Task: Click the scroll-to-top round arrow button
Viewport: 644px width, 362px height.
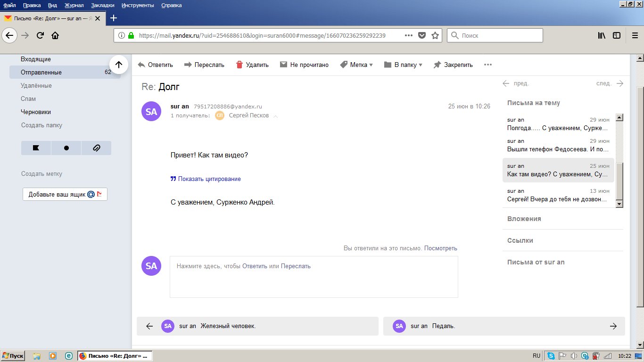Action: click(x=119, y=65)
